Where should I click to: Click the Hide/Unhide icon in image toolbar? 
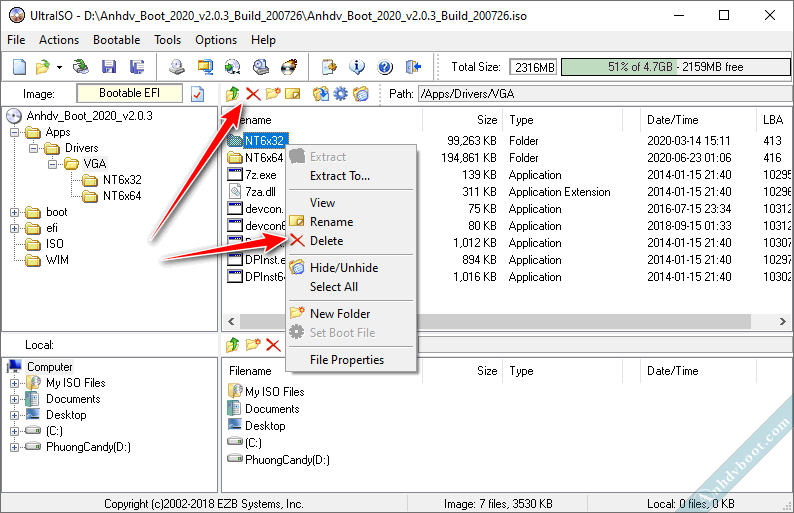[361, 94]
